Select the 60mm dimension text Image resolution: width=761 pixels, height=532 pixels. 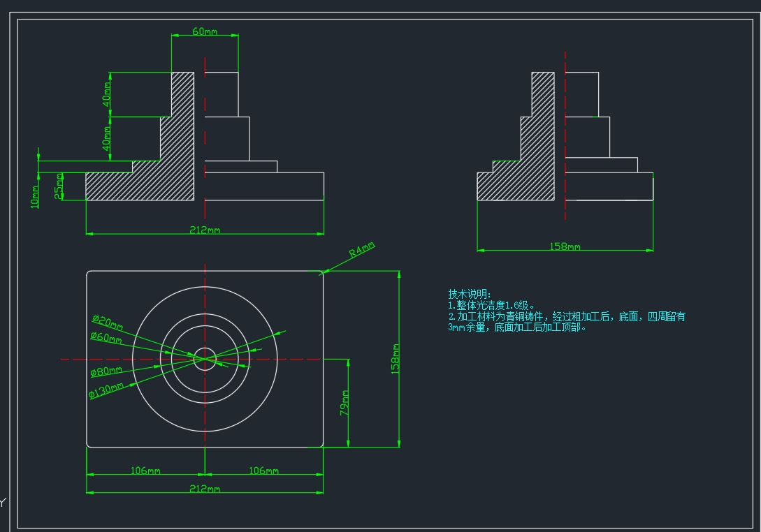pos(205,31)
